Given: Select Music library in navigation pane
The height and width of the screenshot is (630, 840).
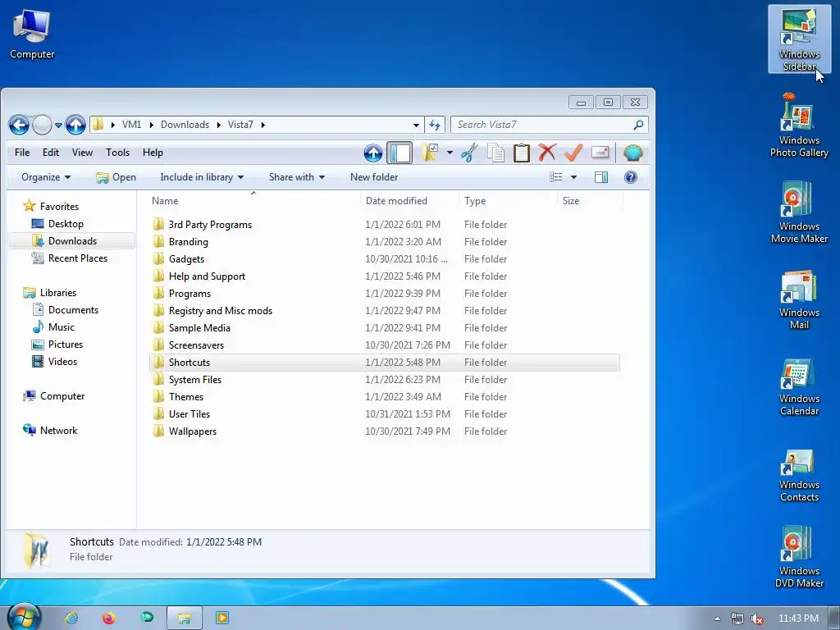Looking at the screenshot, I should pos(53,326).
